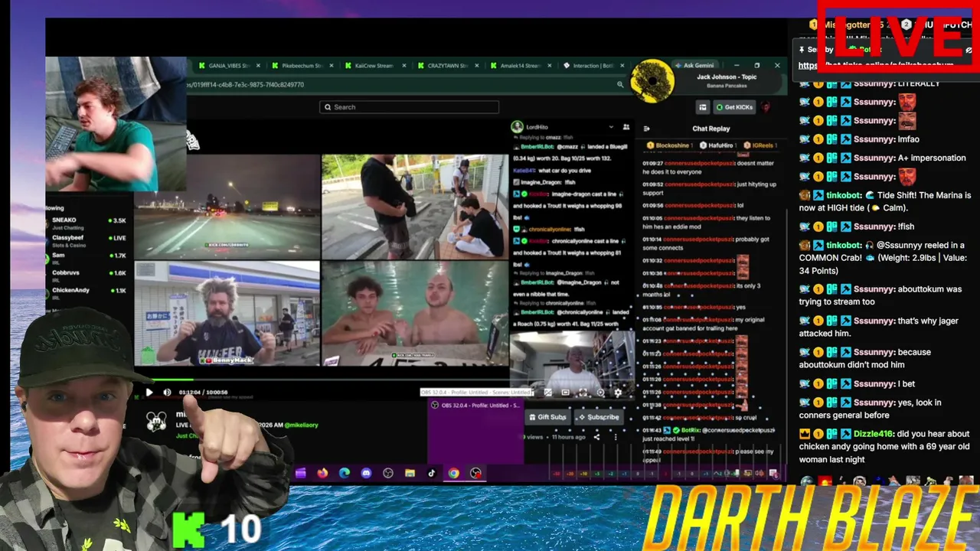
Task: Click the browser address bar URL
Action: pos(247,85)
